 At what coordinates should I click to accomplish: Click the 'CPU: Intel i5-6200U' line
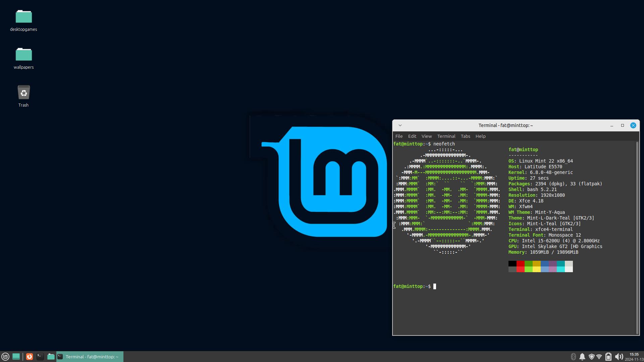tap(554, 241)
